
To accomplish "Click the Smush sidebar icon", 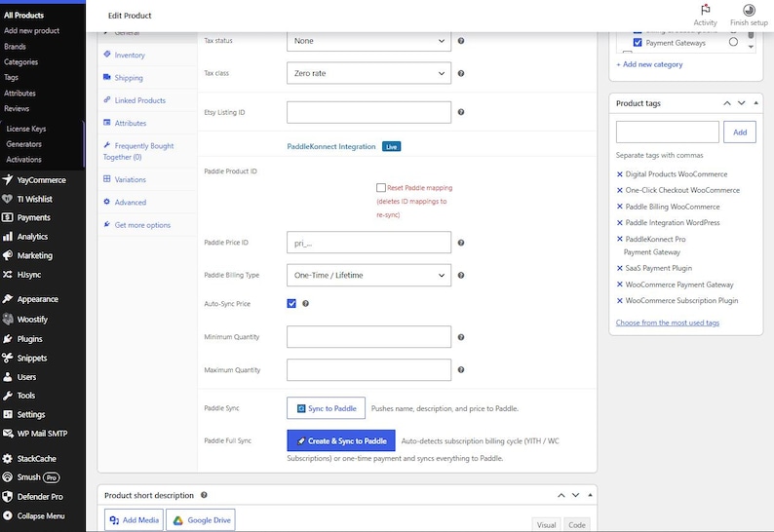I will [8, 476].
